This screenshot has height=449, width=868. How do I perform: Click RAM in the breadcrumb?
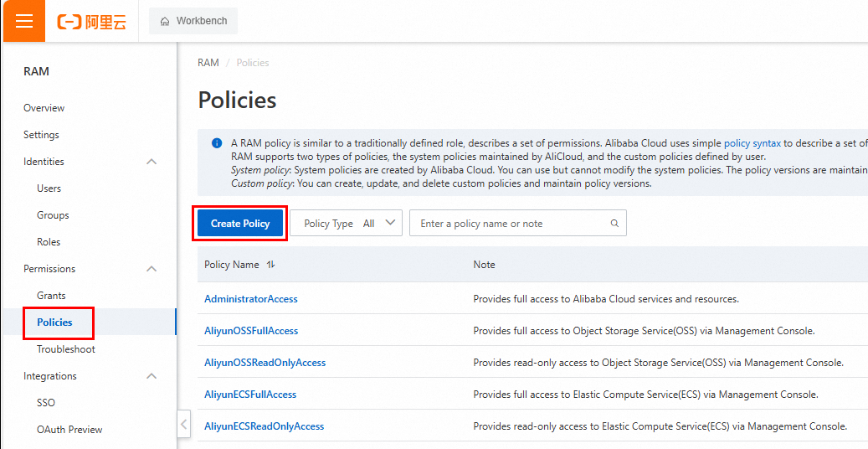coord(208,63)
